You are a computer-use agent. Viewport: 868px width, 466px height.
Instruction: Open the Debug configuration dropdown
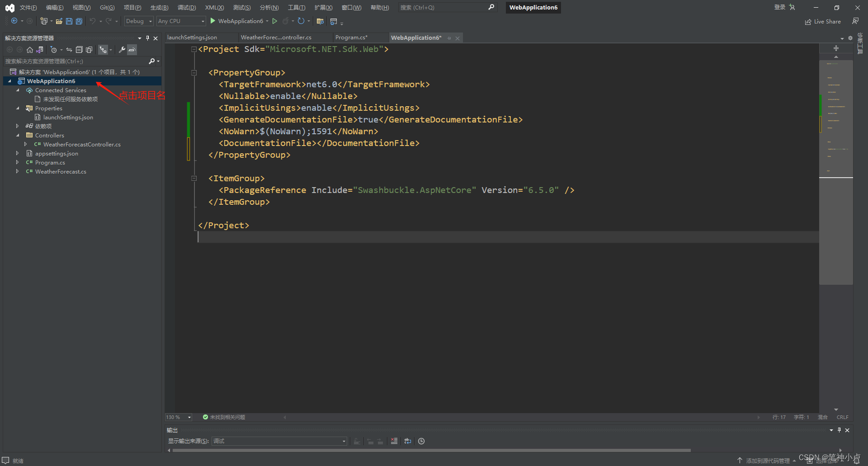138,21
